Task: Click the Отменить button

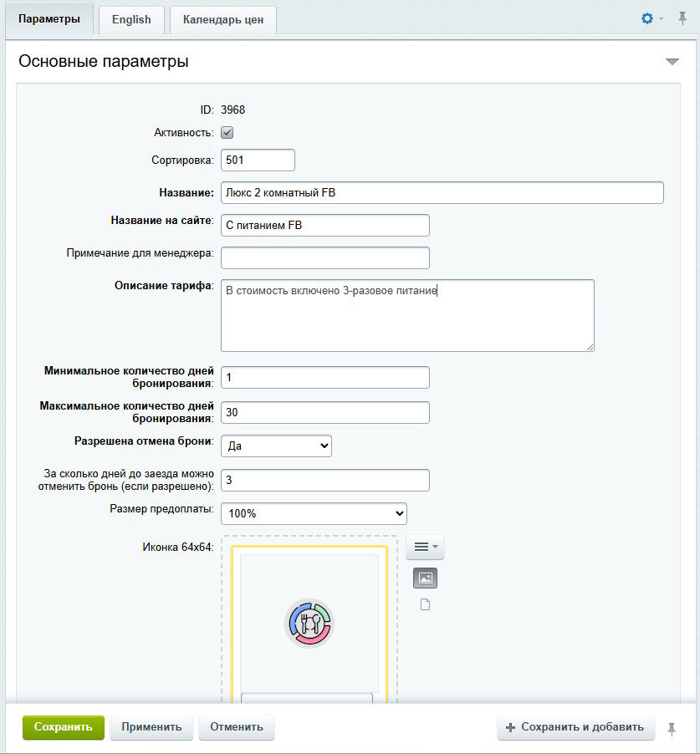Action: (237, 727)
